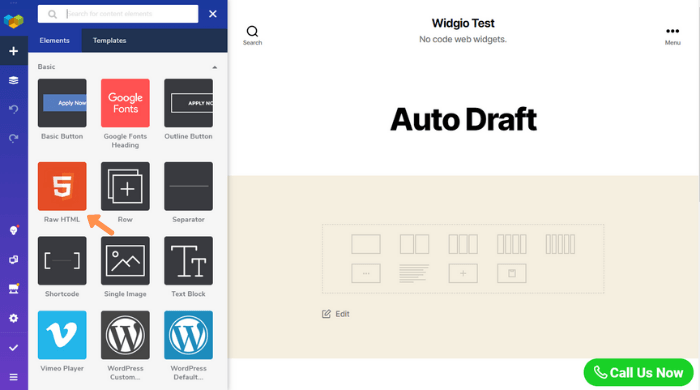Click the Visual Composer logo icon
This screenshot has height=390, width=700.
pos(13,21)
